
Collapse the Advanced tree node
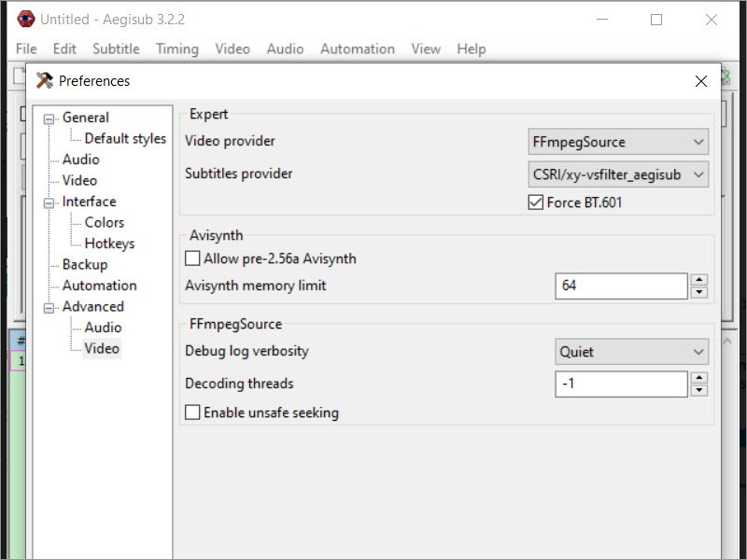pyautogui.click(x=49, y=307)
